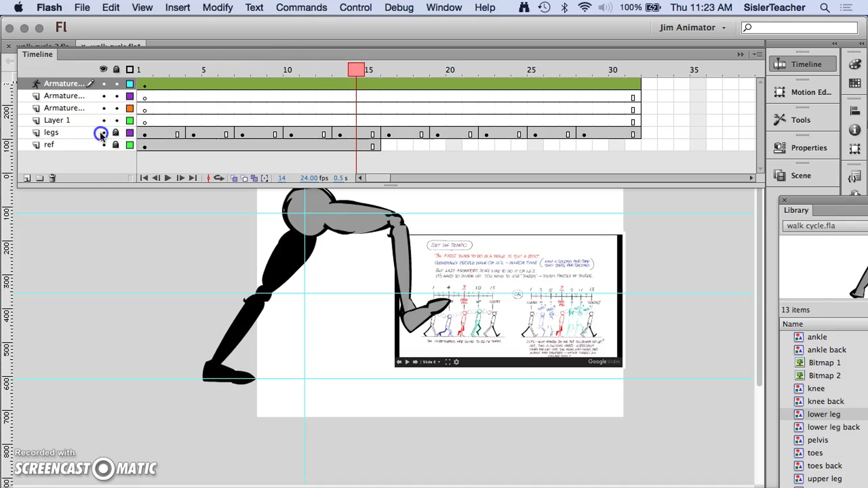Toggle outline mode for Layer 1
This screenshot has height=488, width=868.
pyautogui.click(x=130, y=120)
